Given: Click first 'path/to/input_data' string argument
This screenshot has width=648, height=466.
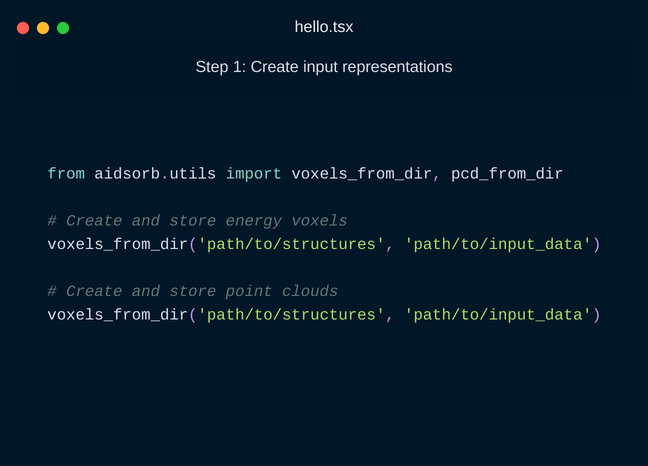Looking at the screenshot, I should pos(498,244).
